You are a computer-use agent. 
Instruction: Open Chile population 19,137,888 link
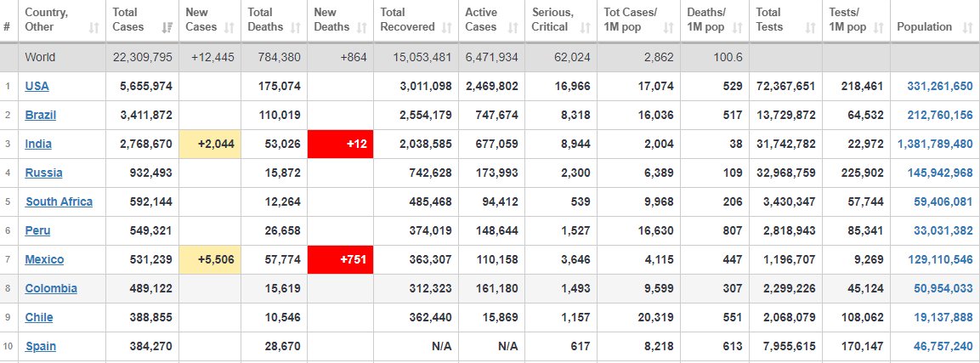coord(943,317)
